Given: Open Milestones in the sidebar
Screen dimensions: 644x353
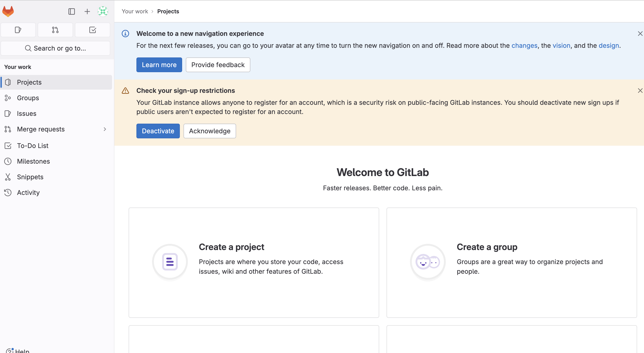Looking at the screenshot, I should (56, 161).
